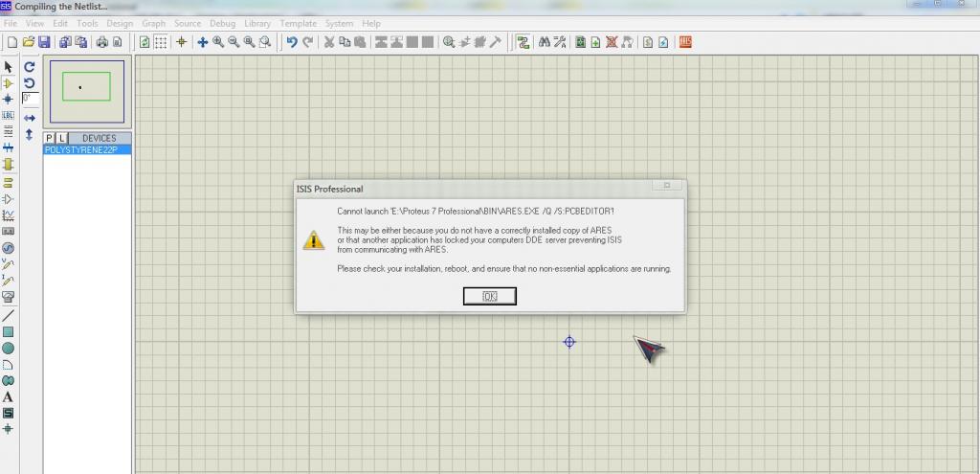The height and width of the screenshot is (474, 980).
Task: Save the current design
Action: [44, 42]
